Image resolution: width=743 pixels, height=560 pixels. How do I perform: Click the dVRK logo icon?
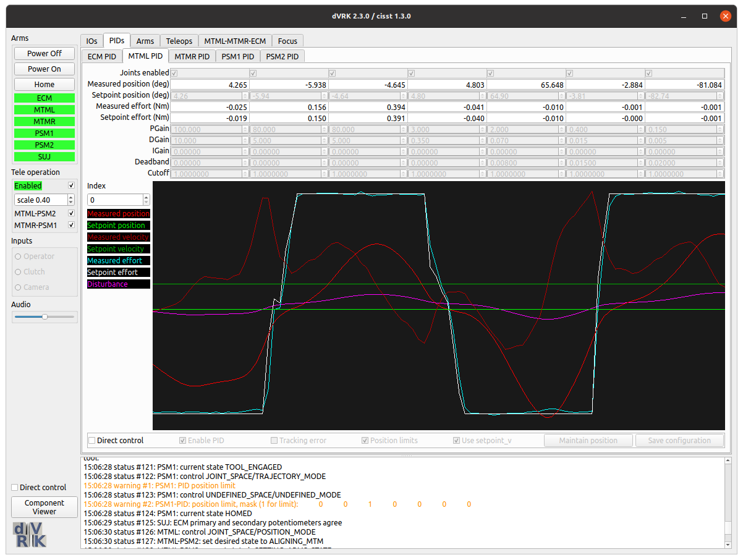pyautogui.click(x=30, y=535)
